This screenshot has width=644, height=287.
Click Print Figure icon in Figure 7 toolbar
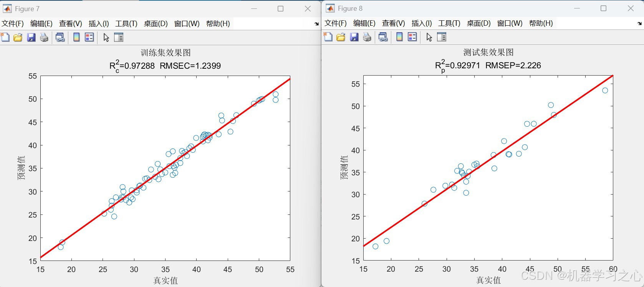(x=44, y=37)
